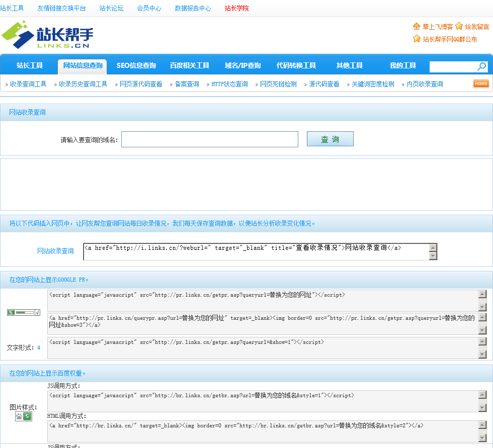Click down arrow of querypr.asp textarea scrollbar
The image size is (493, 448).
[x=482, y=330]
